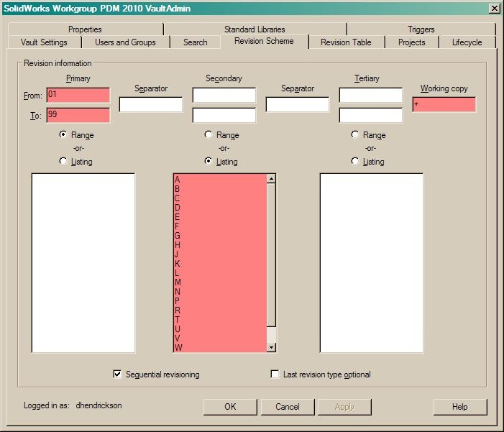Go to the Triggers tab
504x432 pixels.
[421, 29]
